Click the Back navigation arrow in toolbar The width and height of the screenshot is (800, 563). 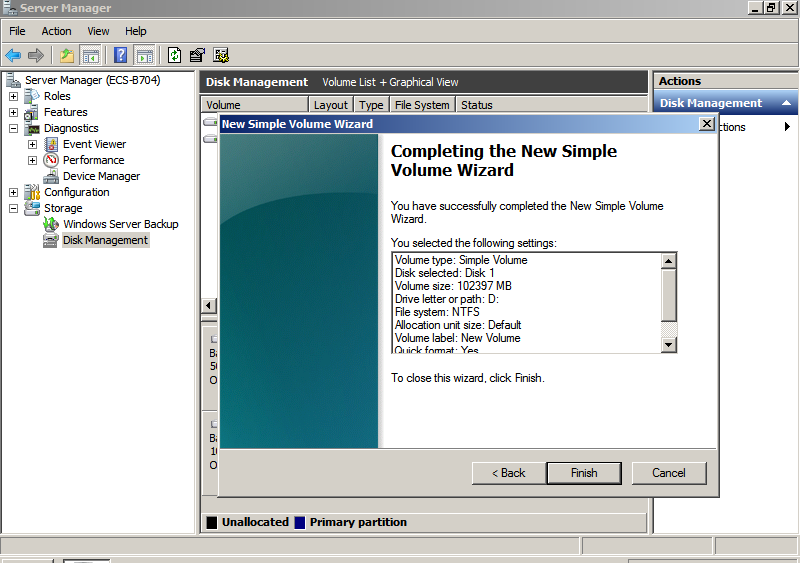[x=13, y=55]
